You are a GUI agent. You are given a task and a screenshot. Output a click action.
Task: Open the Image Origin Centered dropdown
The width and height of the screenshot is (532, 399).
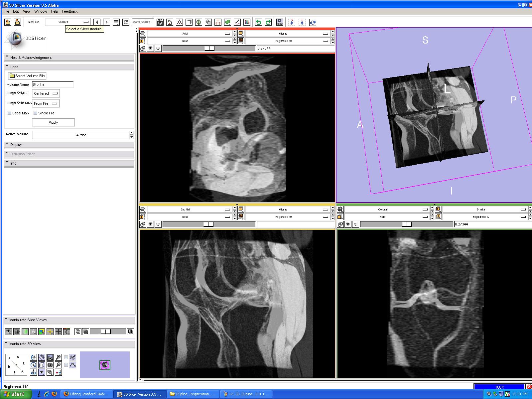pyautogui.click(x=46, y=93)
